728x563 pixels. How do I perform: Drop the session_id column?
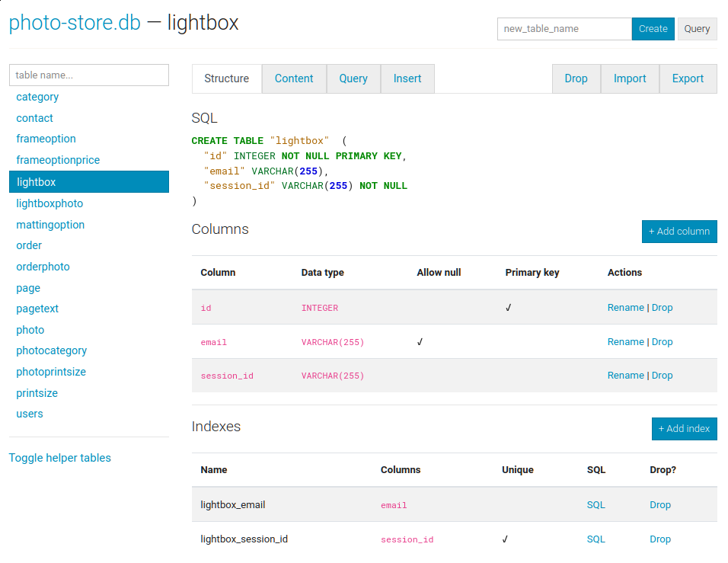click(662, 375)
